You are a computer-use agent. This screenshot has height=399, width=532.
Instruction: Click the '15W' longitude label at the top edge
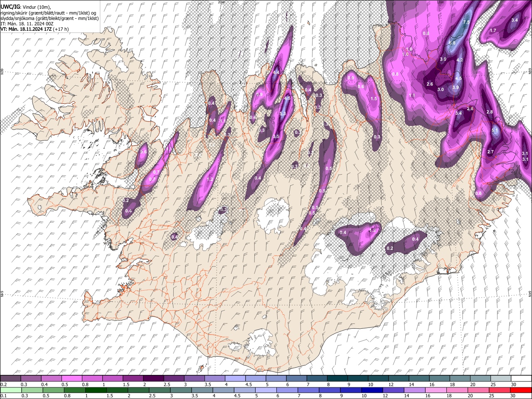pyautogui.click(x=441, y=2)
